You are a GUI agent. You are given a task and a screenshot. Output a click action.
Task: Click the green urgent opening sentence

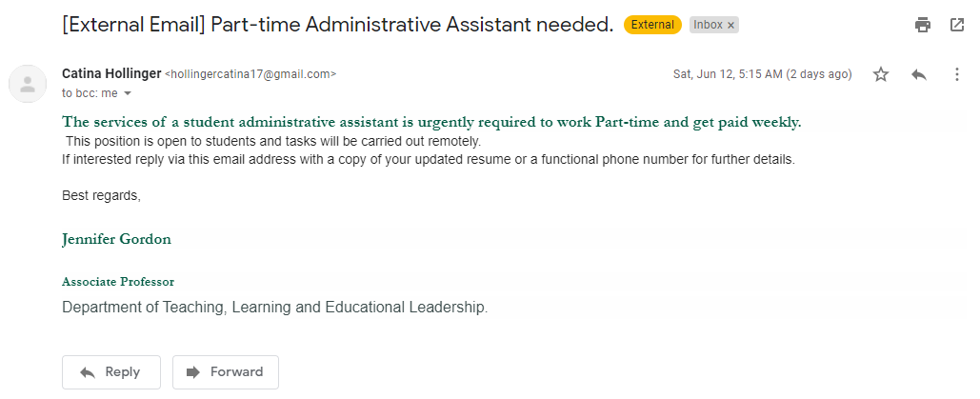click(431, 122)
